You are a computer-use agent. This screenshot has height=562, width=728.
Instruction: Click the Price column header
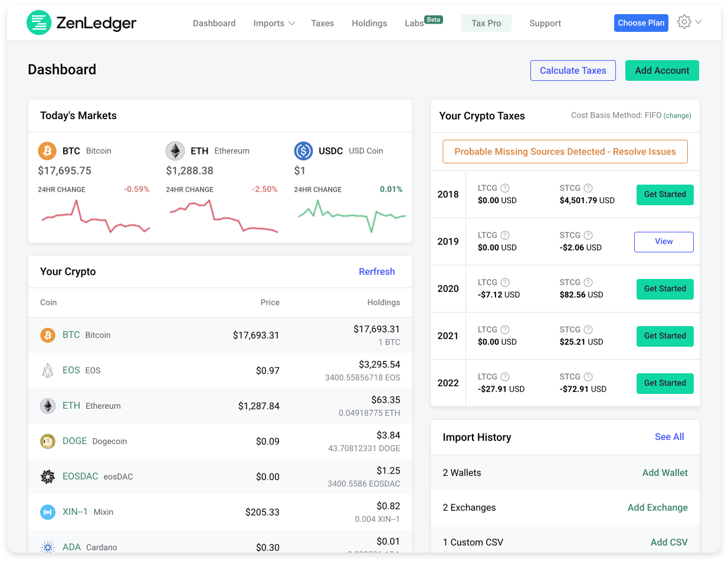[x=270, y=303]
